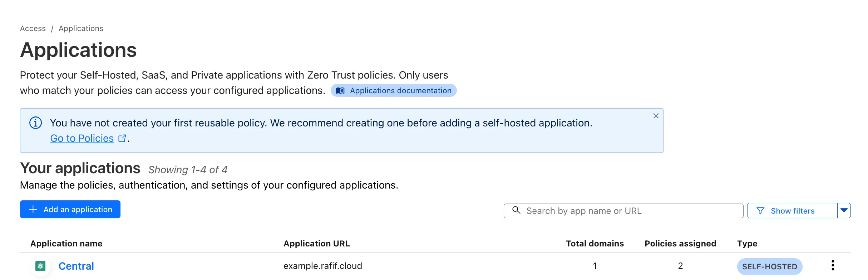Go to the Access breadcrumb
Image resolution: width=868 pixels, height=280 pixels.
click(x=33, y=29)
